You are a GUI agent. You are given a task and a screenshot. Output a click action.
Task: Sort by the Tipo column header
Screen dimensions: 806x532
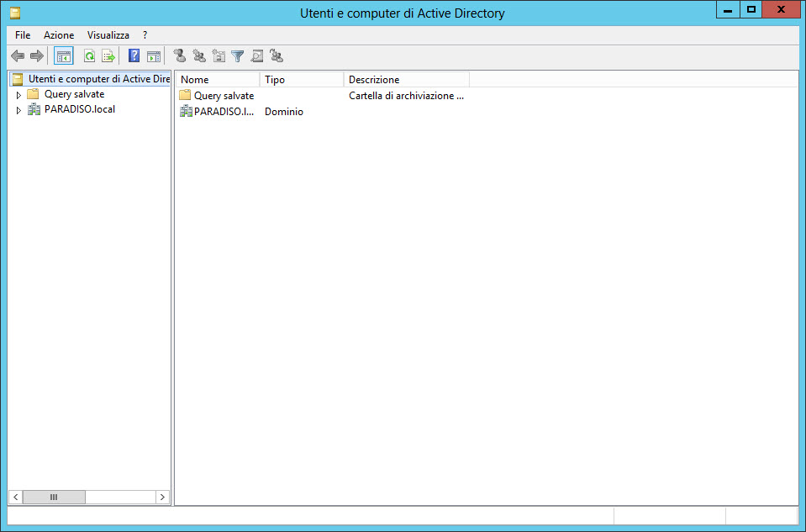tap(303, 80)
